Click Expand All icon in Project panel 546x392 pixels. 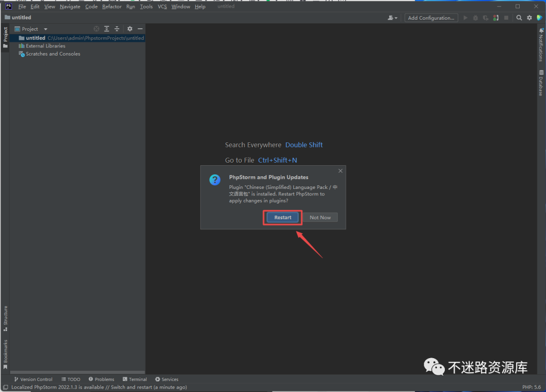point(107,29)
